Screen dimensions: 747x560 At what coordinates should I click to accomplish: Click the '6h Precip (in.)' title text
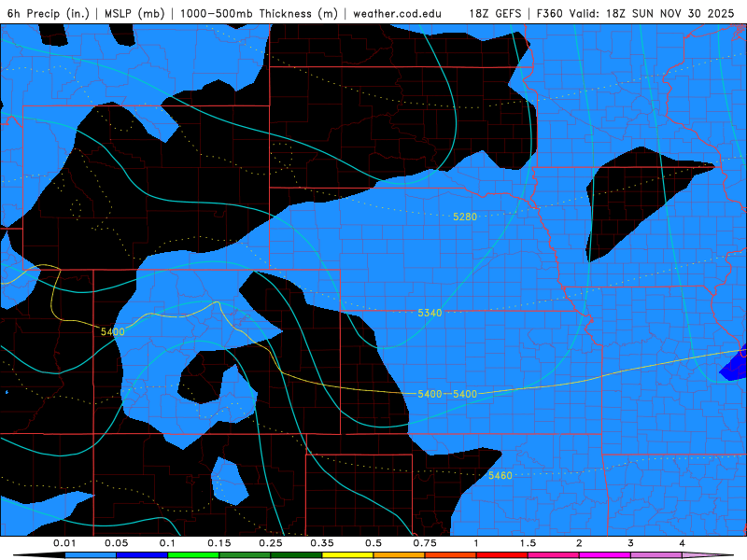pos(49,13)
